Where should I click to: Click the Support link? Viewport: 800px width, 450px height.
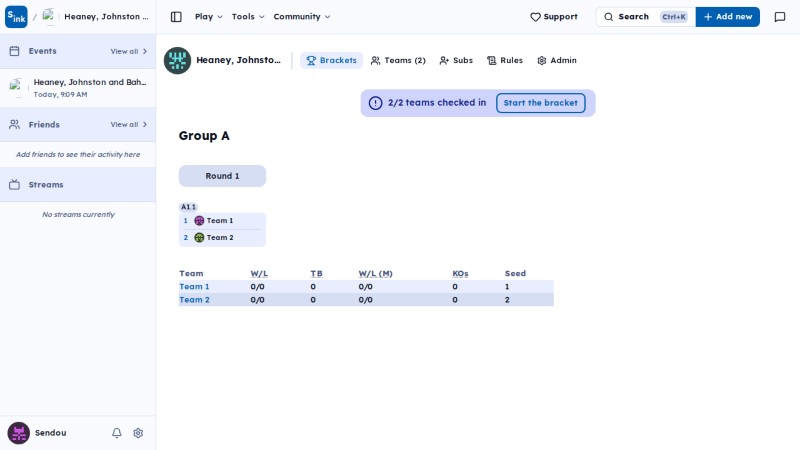pos(554,17)
